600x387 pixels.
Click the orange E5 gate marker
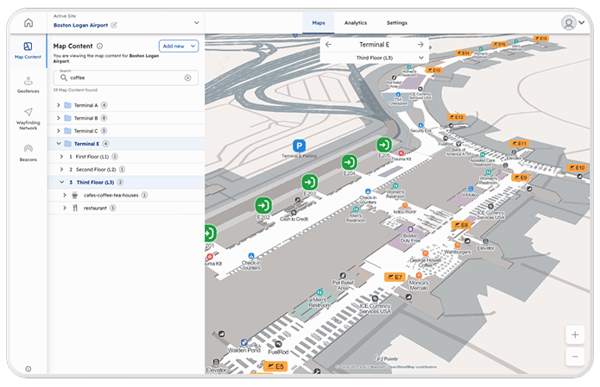click(x=275, y=366)
